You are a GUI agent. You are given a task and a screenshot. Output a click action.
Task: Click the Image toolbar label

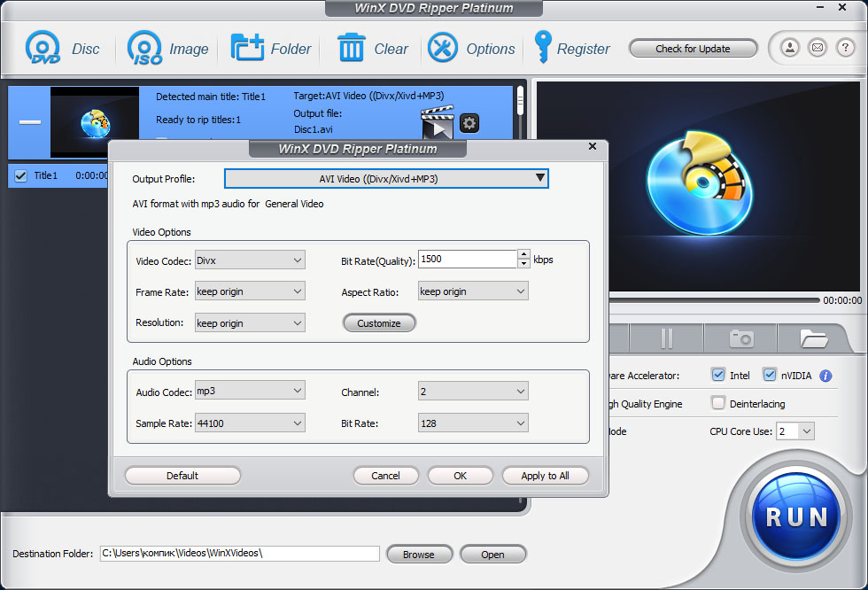tap(189, 49)
